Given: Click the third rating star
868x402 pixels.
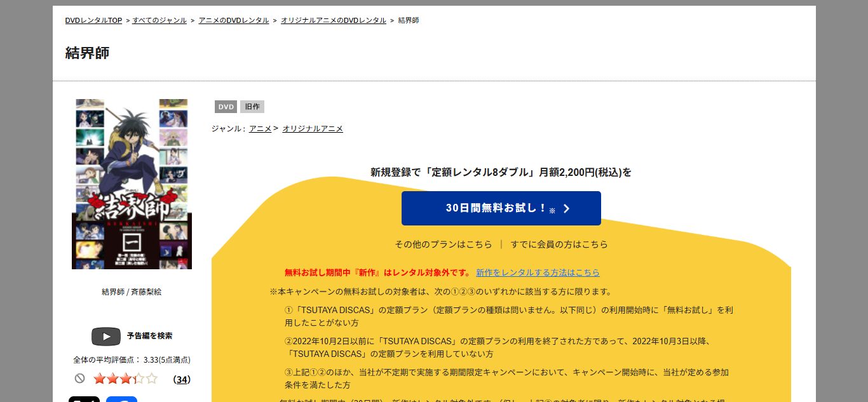Looking at the screenshot, I should [x=126, y=379].
